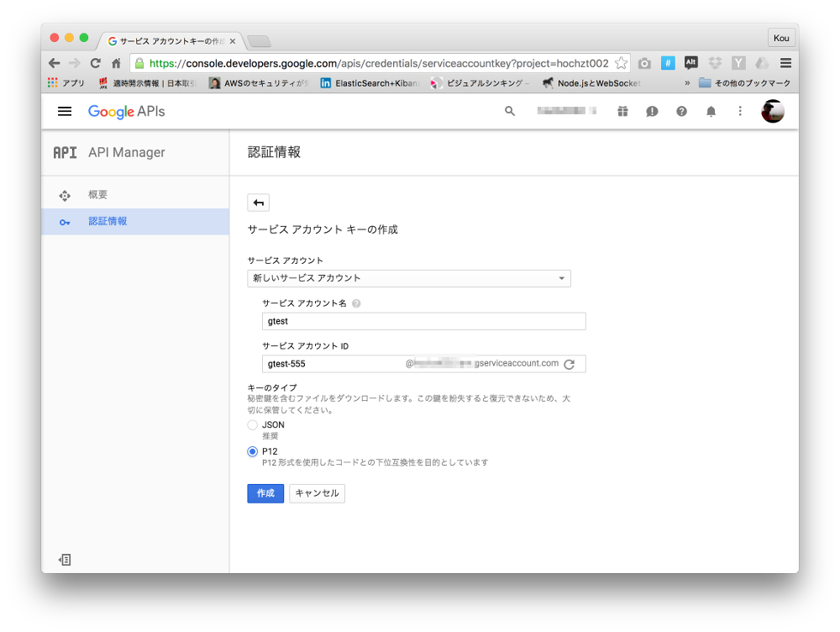Image resolution: width=840 pixels, height=632 pixels.
Task: Click the Y extension icon
Action: pos(738,63)
